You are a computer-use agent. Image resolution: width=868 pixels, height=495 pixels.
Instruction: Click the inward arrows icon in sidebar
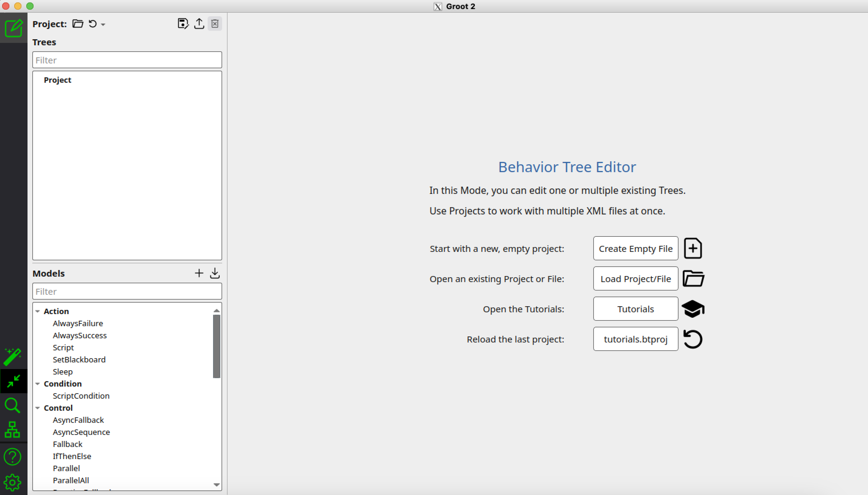coord(14,381)
